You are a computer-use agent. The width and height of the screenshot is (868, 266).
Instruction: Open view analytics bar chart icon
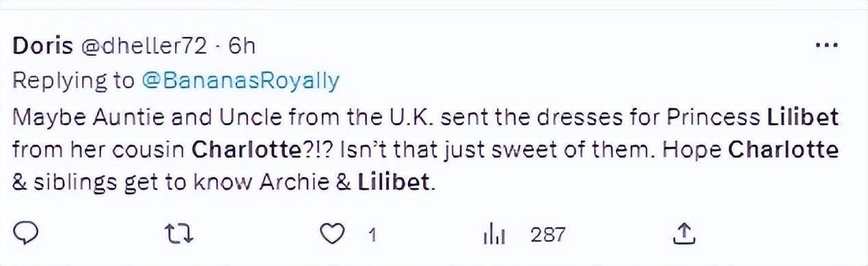494,235
